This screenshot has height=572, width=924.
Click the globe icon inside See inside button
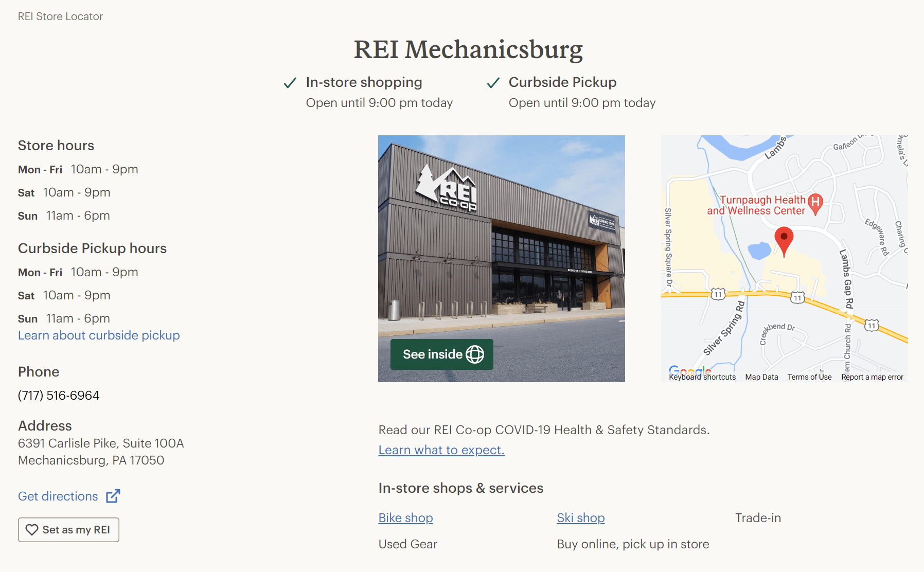[474, 354]
